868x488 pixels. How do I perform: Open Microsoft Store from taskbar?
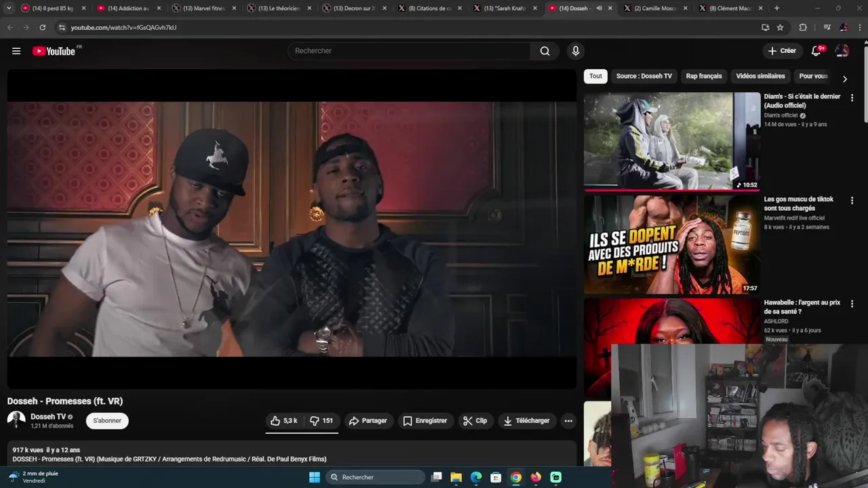tap(496, 477)
